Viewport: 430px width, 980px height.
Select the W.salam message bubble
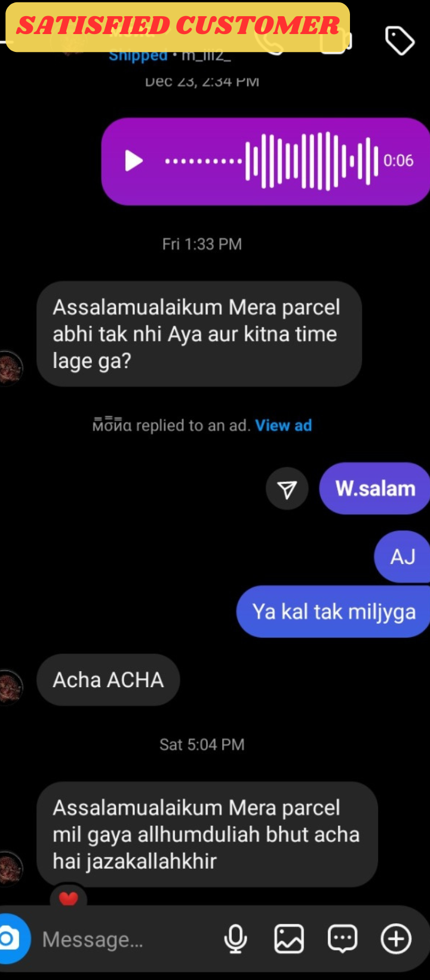click(x=374, y=488)
